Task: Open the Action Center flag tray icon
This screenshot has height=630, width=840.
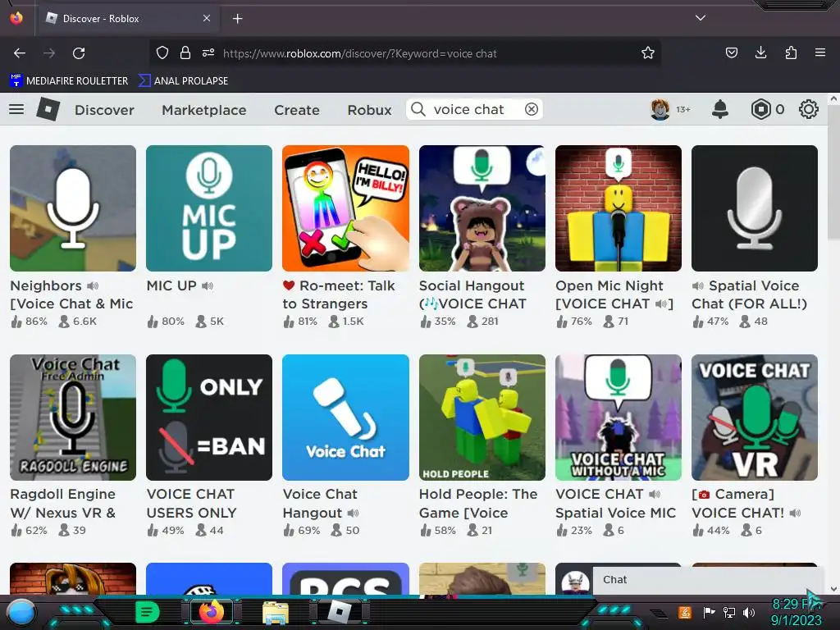Action: (x=709, y=612)
